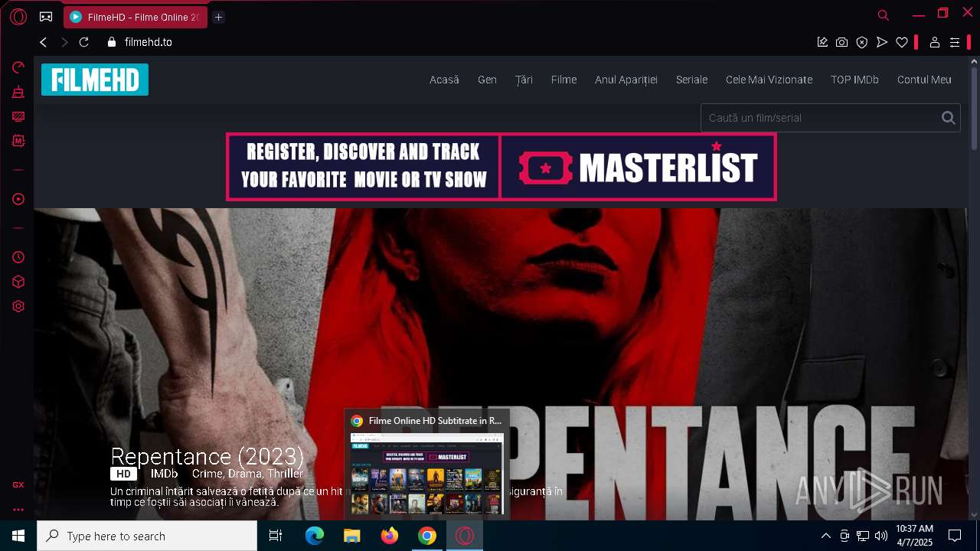Click page scrollbar down arrow
Image resolution: width=980 pixels, height=551 pixels.
click(x=974, y=514)
